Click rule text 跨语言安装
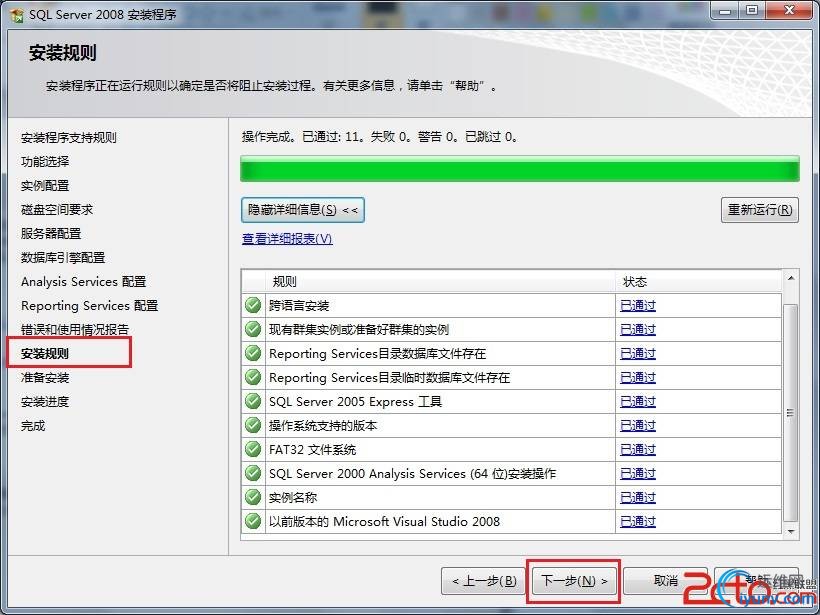This screenshot has width=820, height=615. 299,306
